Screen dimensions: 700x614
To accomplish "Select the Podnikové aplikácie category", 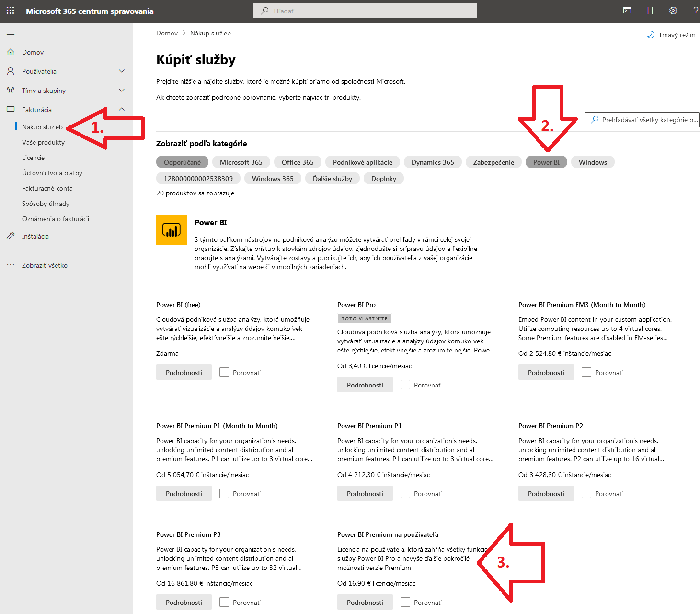I will click(363, 162).
